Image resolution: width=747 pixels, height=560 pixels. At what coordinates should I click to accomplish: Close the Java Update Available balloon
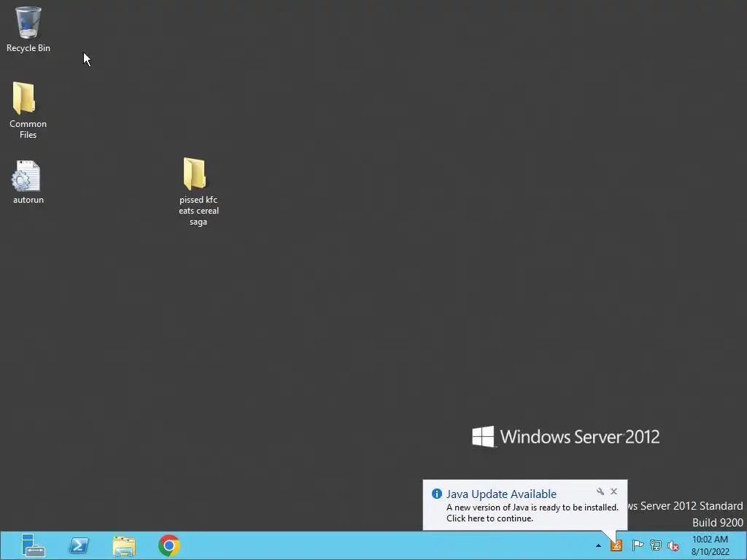coord(614,491)
